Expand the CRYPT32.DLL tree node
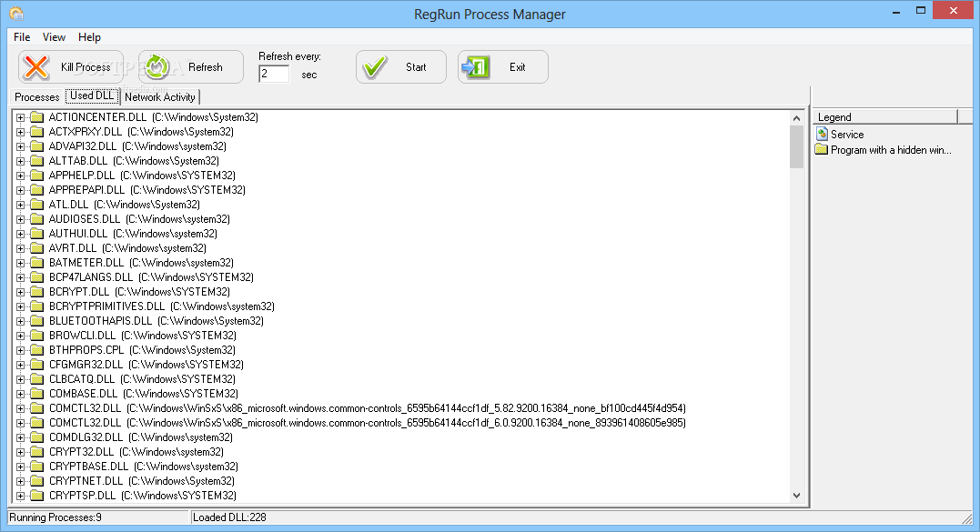The image size is (980, 532). [21, 452]
